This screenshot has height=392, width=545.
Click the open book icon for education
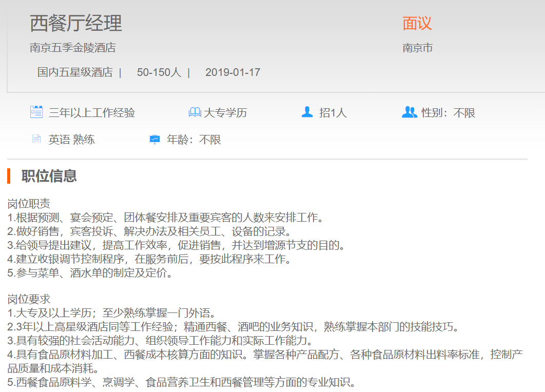click(194, 112)
